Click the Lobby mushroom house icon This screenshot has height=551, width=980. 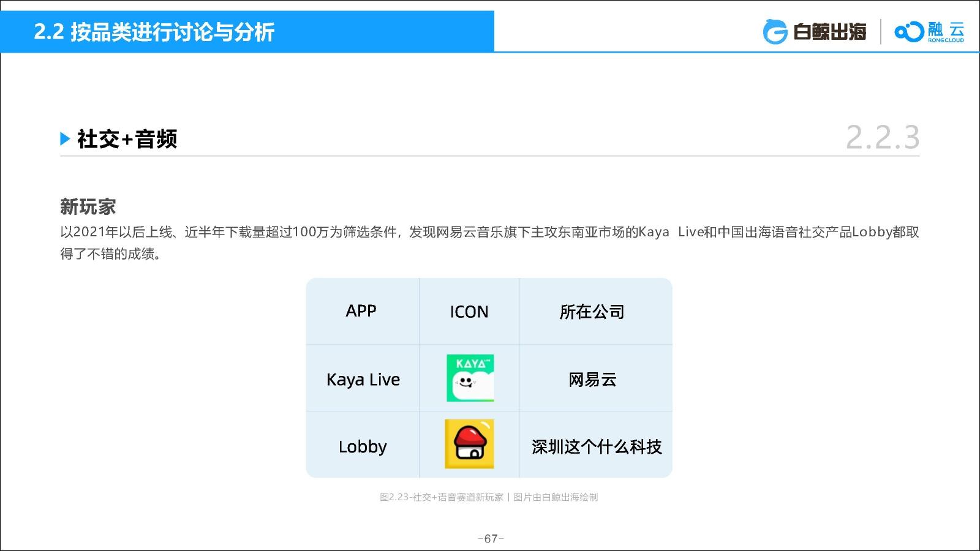pos(469,444)
